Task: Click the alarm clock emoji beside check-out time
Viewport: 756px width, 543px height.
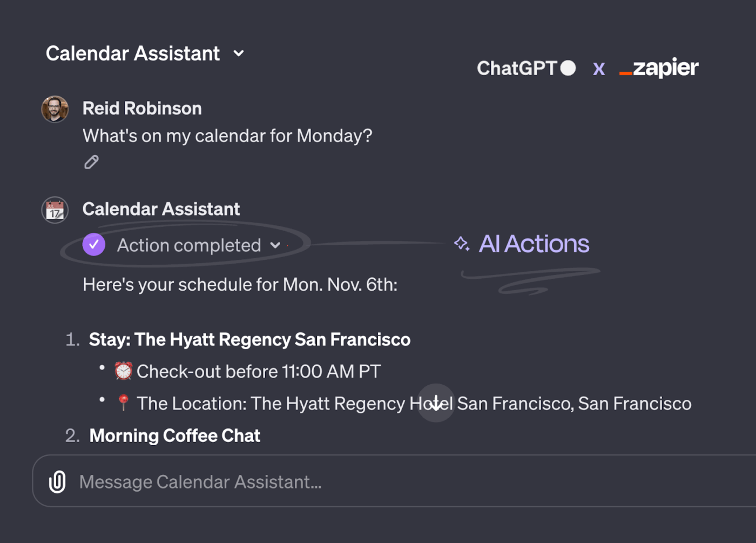Action: click(x=123, y=371)
